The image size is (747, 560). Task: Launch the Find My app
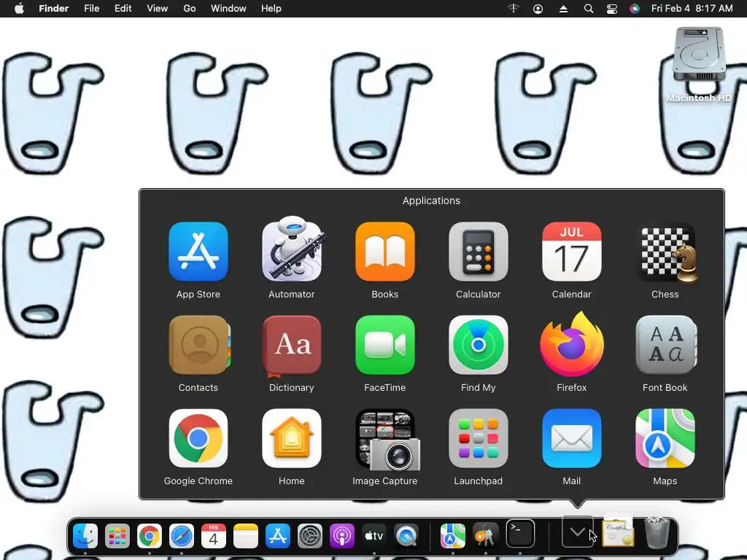click(x=479, y=345)
